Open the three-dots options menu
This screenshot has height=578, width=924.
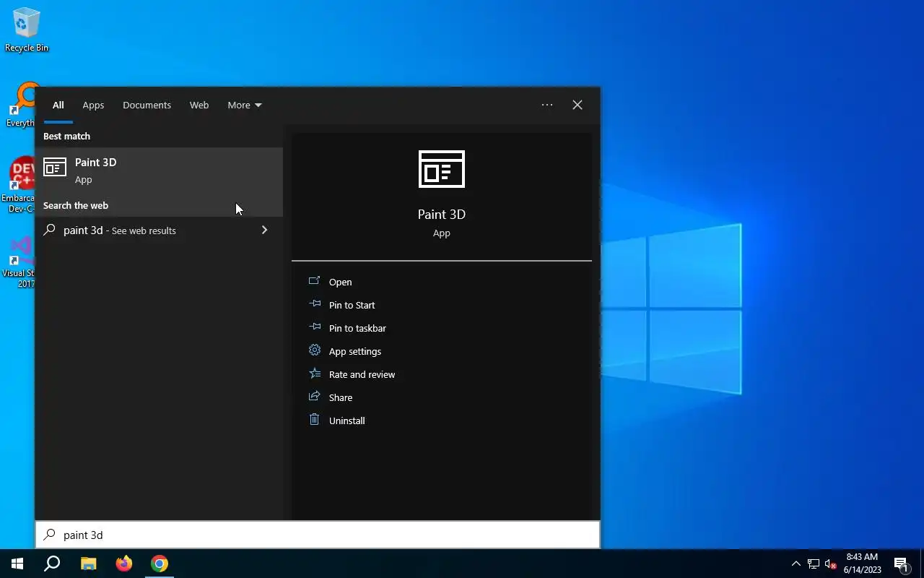(x=547, y=105)
